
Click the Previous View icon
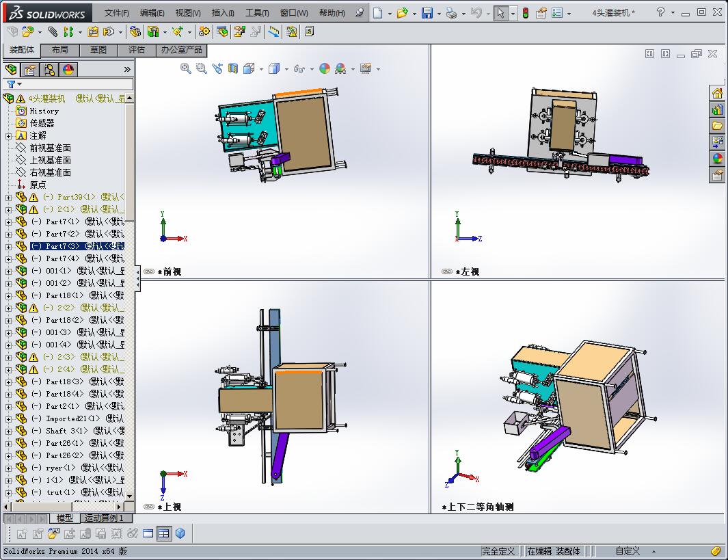coord(217,69)
